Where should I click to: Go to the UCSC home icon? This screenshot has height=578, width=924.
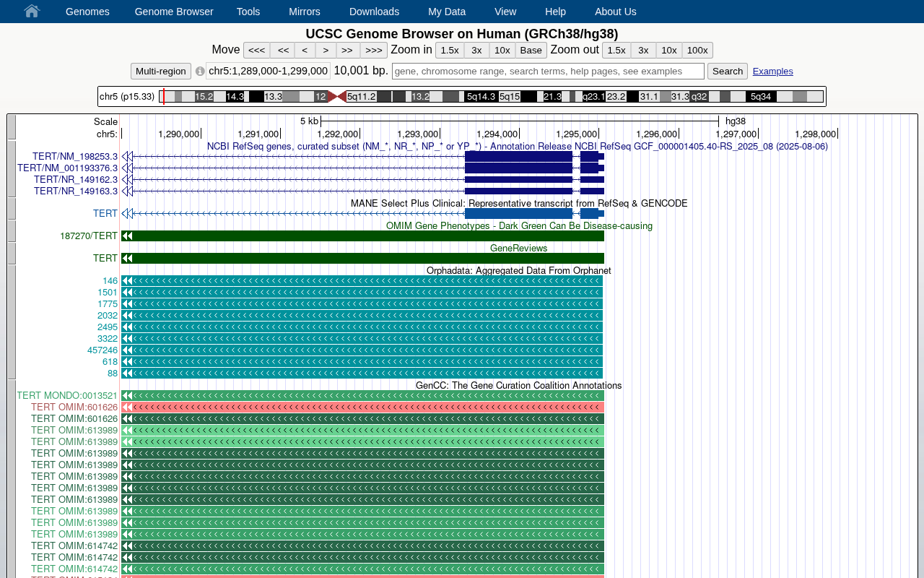(32, 11)
